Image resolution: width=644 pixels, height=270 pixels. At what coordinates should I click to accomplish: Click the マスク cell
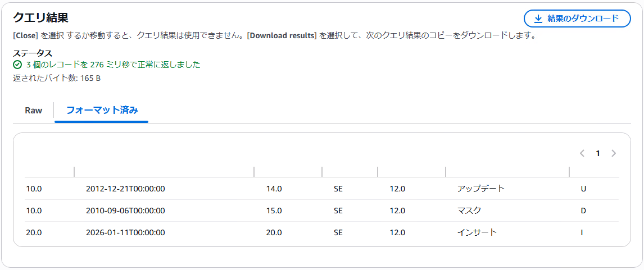[x=469, y=211]
